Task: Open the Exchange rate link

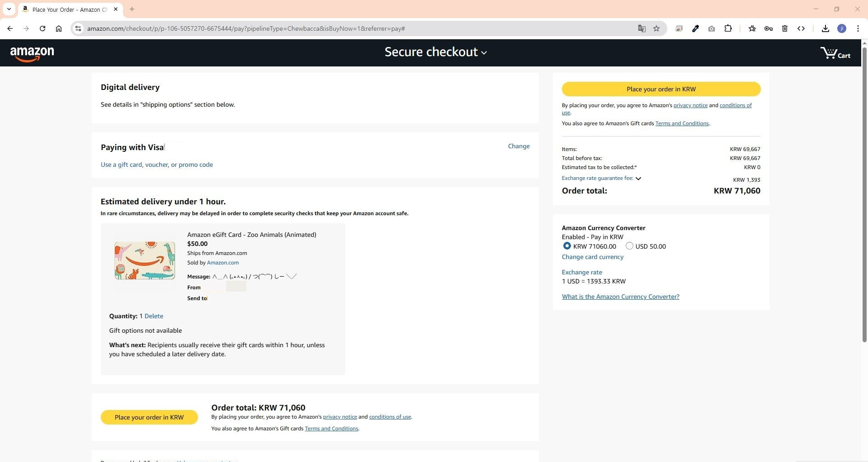Action: (x=582, y=272)
